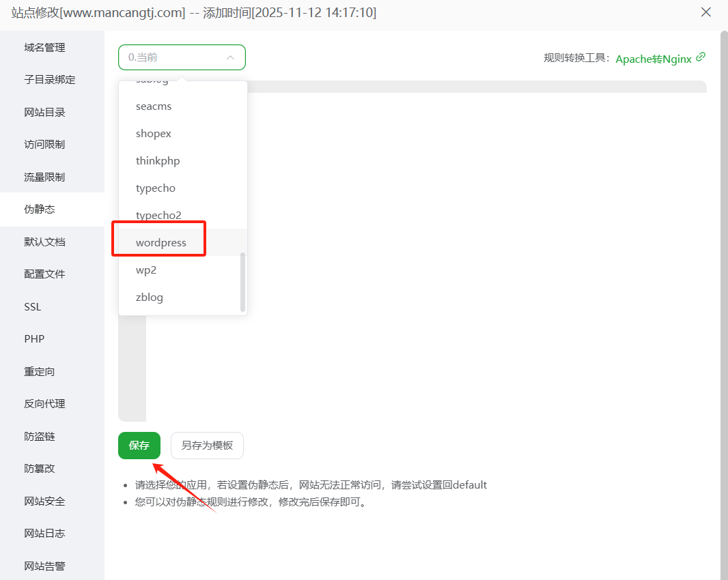Open the Apache转Nginx conversion tool link
Image resolution: width=728 pixels, height=580 pixels.
point(654,59)
